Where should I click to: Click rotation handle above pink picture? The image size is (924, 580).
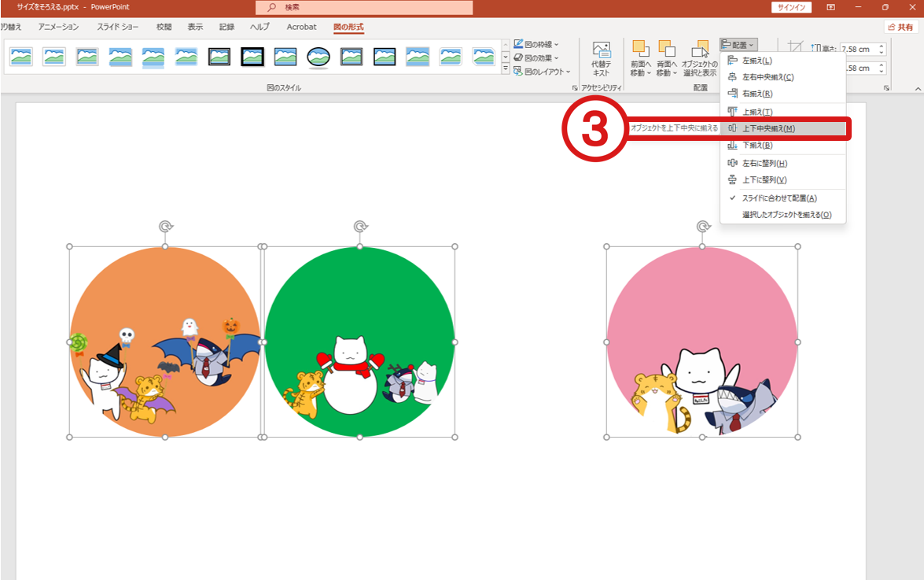pos(702,227)
